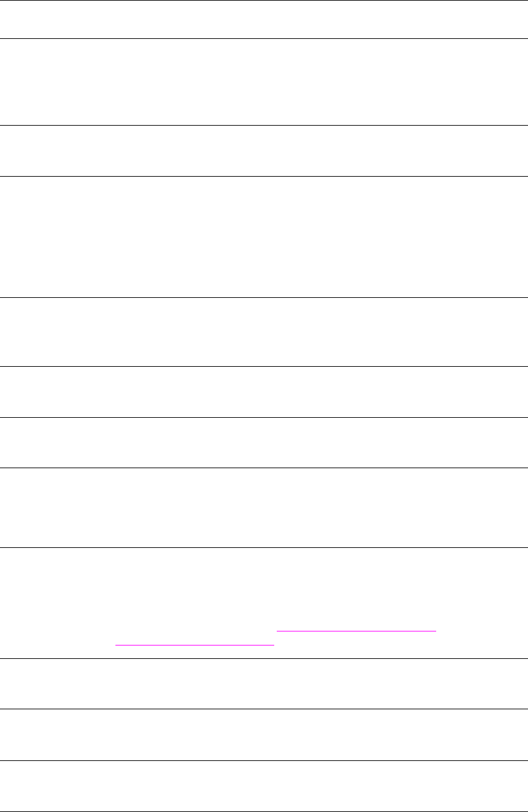Select the seventh blank table row
This screenshot has height=812, width=528.
point(264,443)
